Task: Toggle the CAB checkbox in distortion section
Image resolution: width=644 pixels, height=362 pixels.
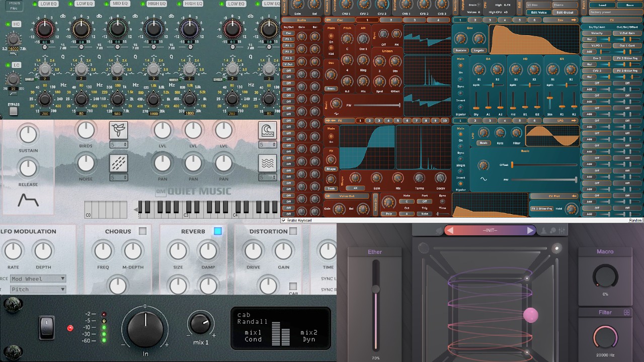Action: (293, 287)
